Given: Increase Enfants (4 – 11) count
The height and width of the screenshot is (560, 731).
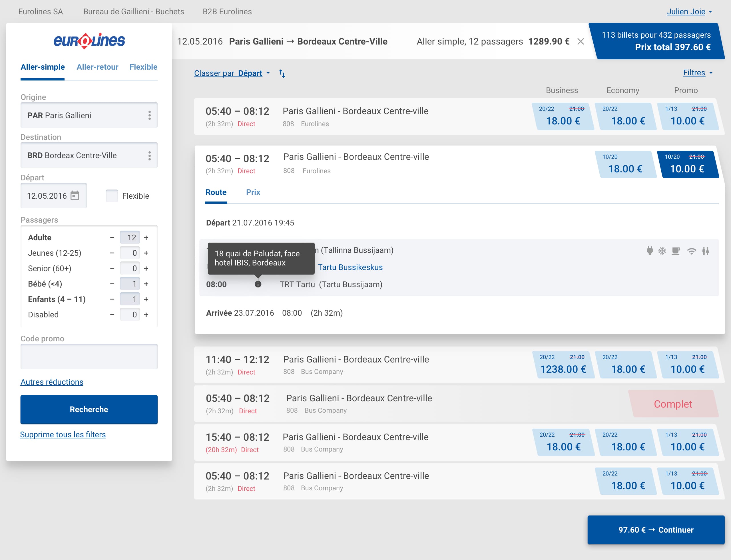Looking at the screenshot, I should [x=146, y=299].
